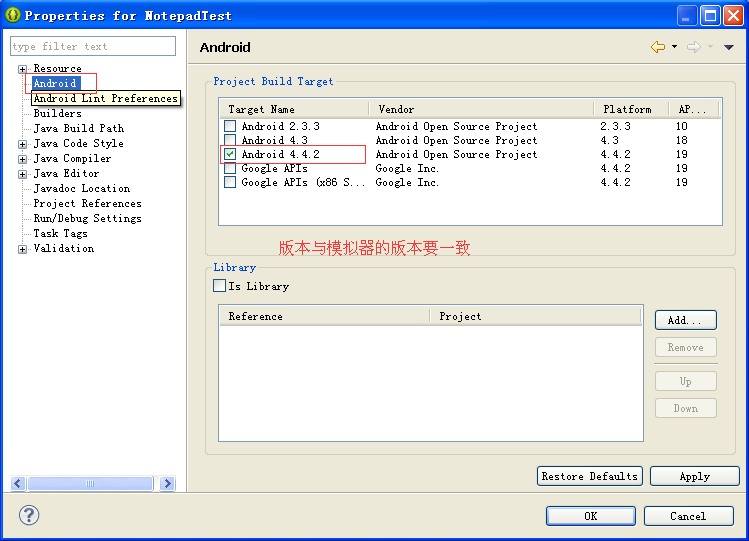Toggle the Is Library checkbox
Viewport: 749px width, 541px height.
click(x=219, y=286)
